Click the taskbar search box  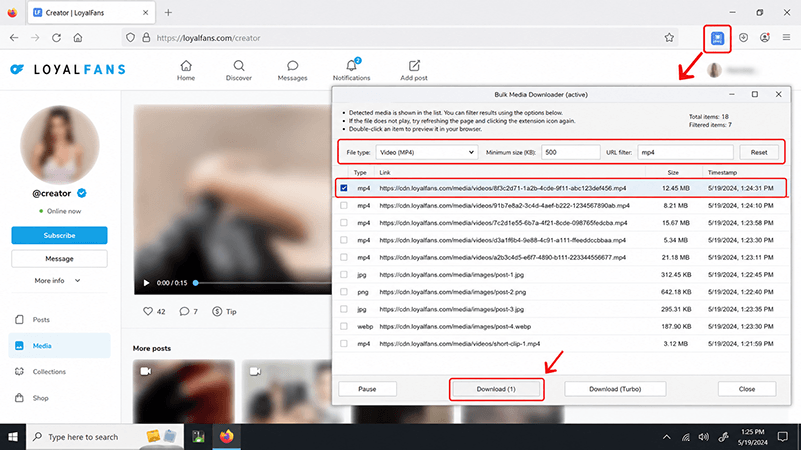[105, 437]
